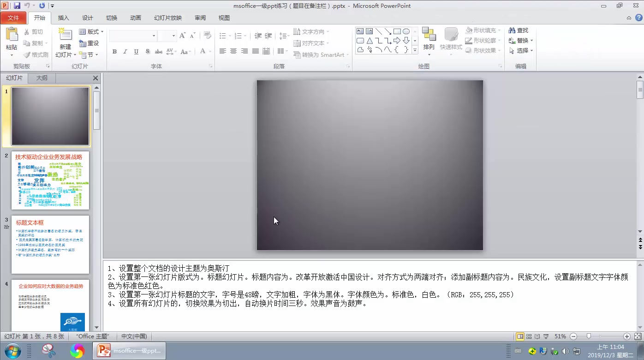
Task: Select the oval shape in gallery
Action: click(406, 31)
